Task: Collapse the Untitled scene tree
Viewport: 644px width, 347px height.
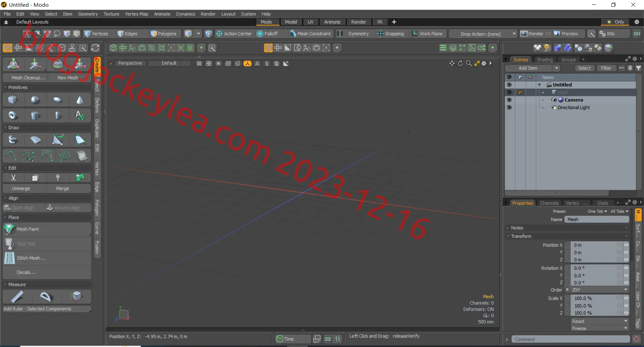Action: click(x=539, y=85)
